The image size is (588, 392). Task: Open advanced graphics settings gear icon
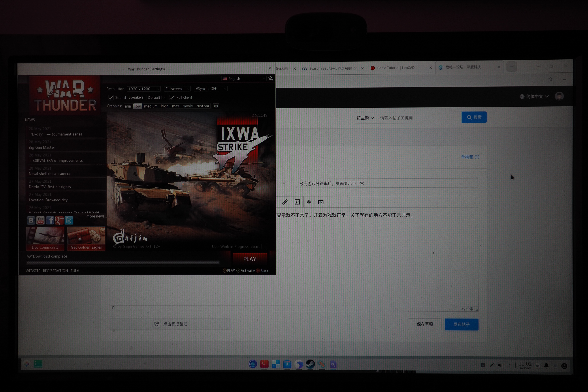(216, 106)
